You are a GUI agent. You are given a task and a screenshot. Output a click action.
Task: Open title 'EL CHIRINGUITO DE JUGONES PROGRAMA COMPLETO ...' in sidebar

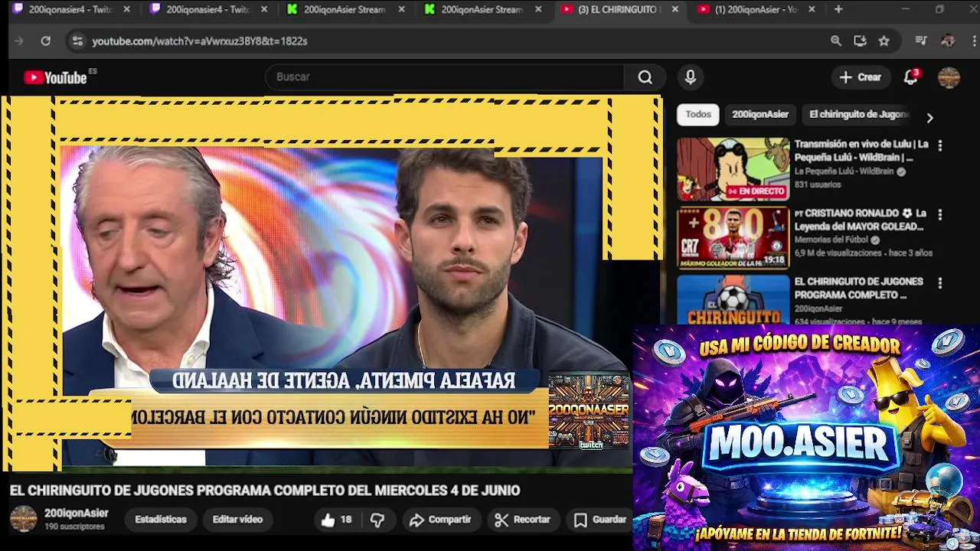859,289
